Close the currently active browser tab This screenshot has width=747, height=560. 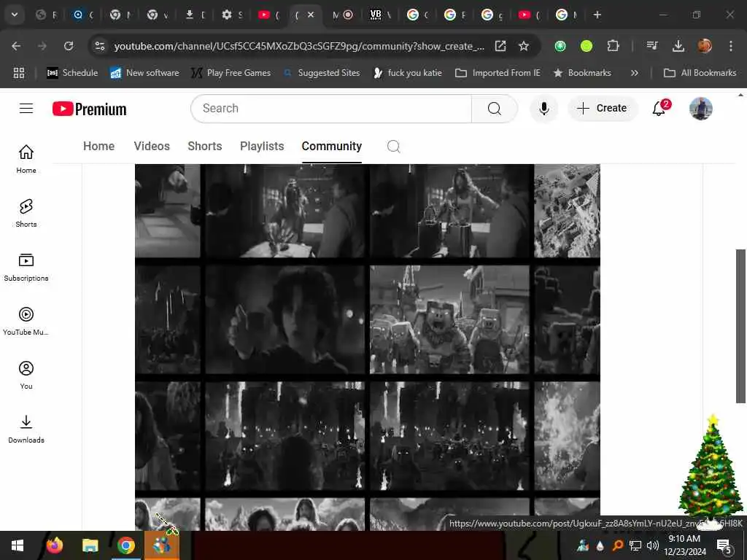click(x=311, y=15)
